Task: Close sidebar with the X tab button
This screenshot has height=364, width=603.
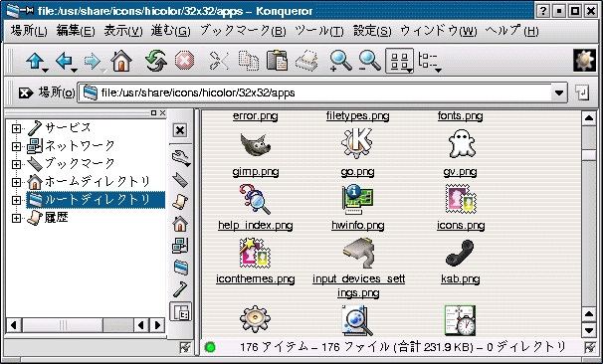Action: (180, 130)
